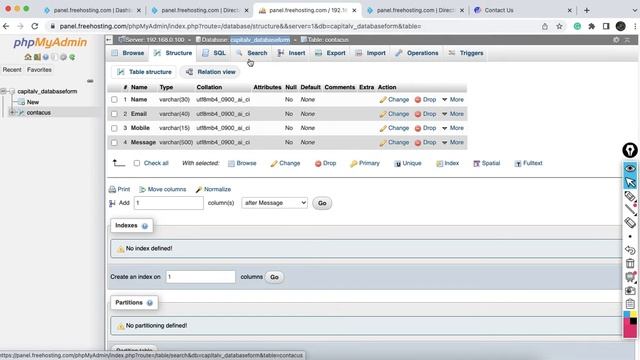Check the Mobile column checkbox
This screenshot has width=640, height=360.
click(x=114, y=128)
